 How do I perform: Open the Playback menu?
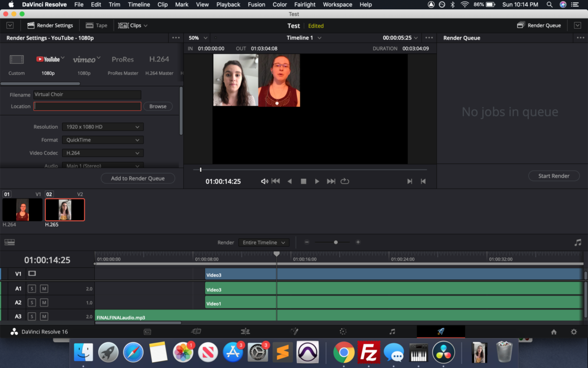click(x=228, y=5)
